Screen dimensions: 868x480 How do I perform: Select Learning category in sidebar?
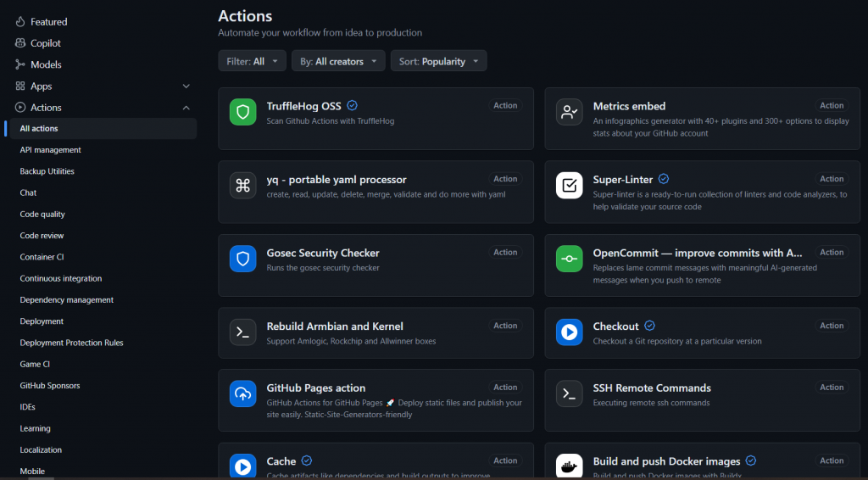click(35, 428)
